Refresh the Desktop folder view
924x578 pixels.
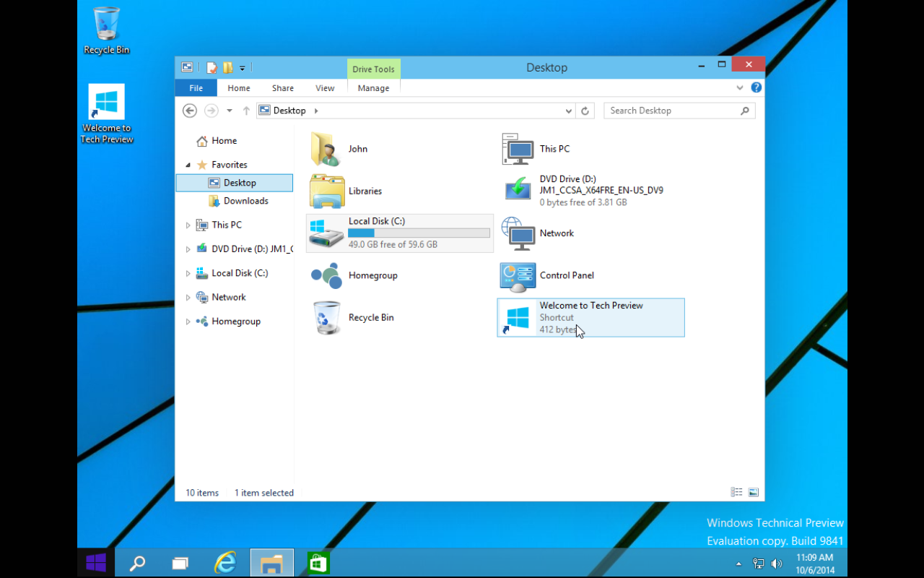pyautogui.click(x=585, y=111)
